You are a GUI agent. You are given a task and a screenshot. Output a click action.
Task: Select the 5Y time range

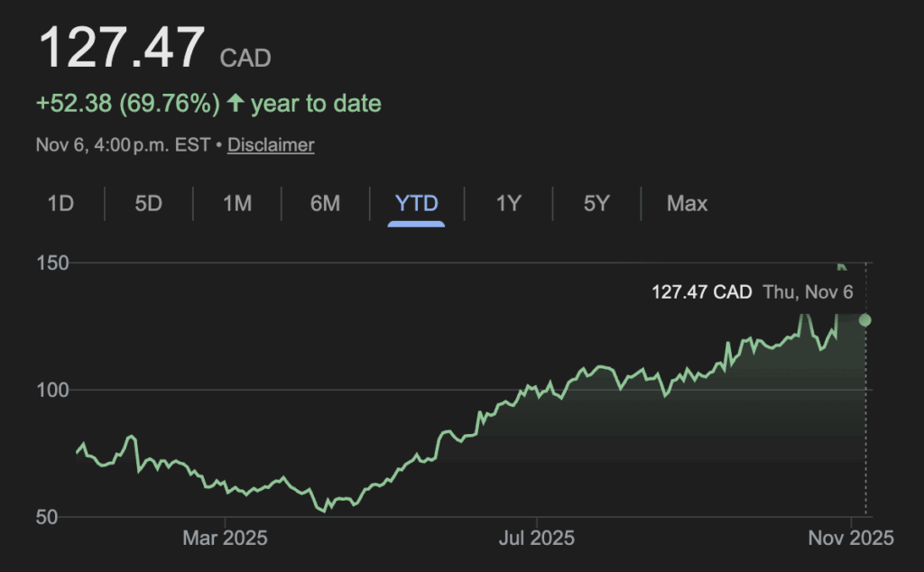(596, 203)
